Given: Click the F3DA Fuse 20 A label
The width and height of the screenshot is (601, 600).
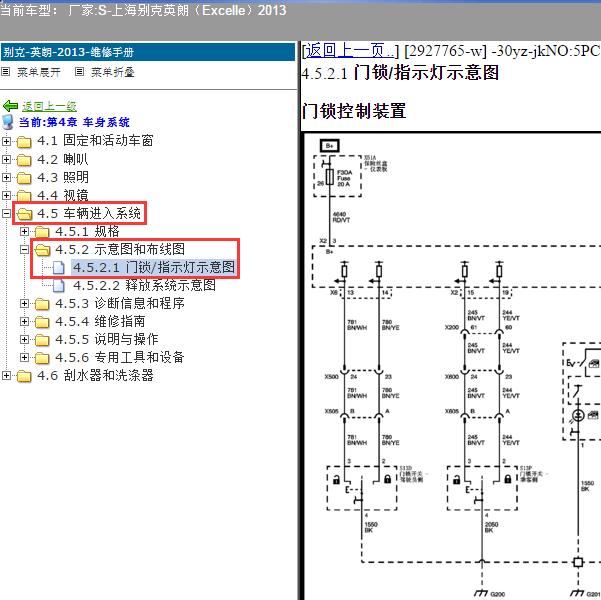Looking at the screenshot, I should click(344, 178).
